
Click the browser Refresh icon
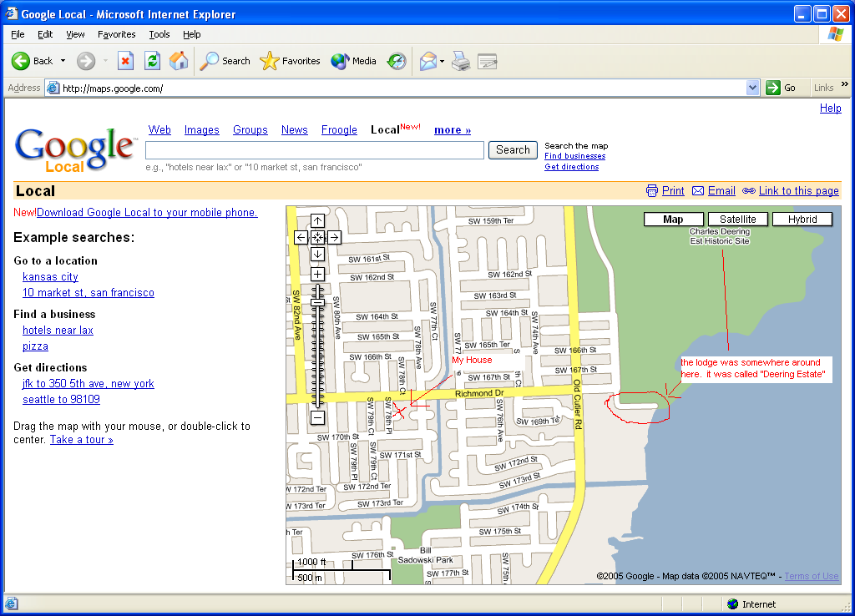(x=152, y=61)
